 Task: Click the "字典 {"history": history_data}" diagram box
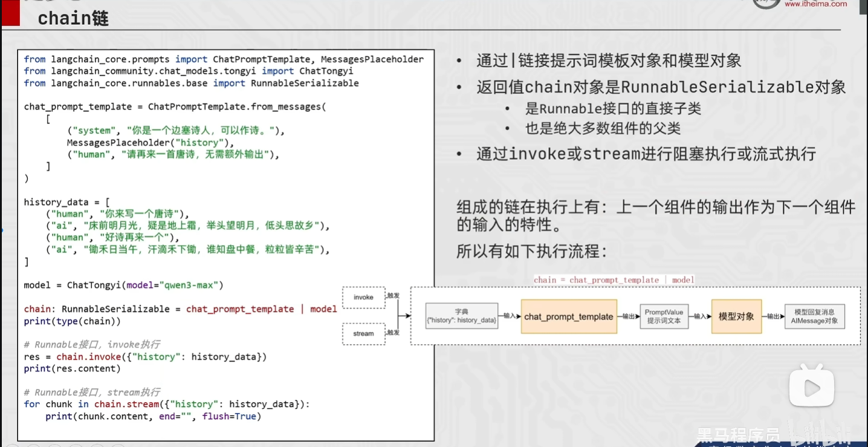462,316
